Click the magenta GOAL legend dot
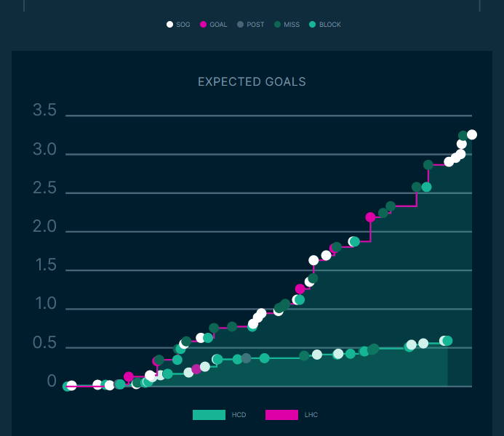Screen dimensions: 504x436 [203, 25]
